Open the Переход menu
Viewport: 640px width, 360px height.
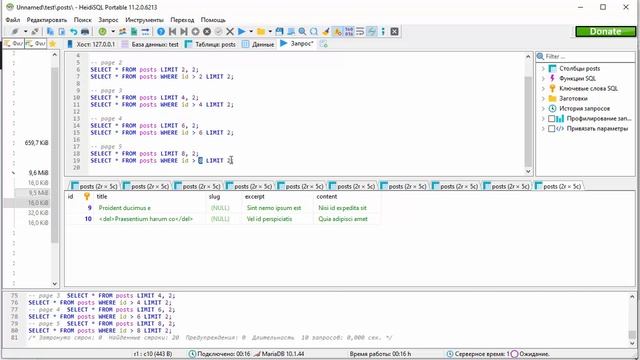(182, 20)
